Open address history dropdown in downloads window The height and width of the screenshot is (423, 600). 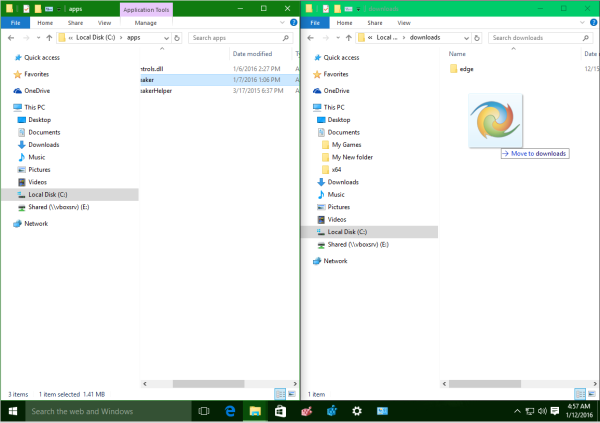click(x=466, y=38)
